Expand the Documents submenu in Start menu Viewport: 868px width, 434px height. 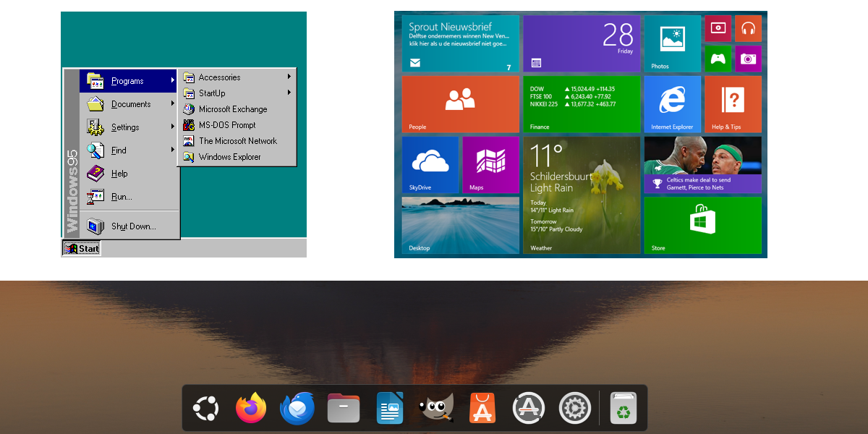pos(130,104)
